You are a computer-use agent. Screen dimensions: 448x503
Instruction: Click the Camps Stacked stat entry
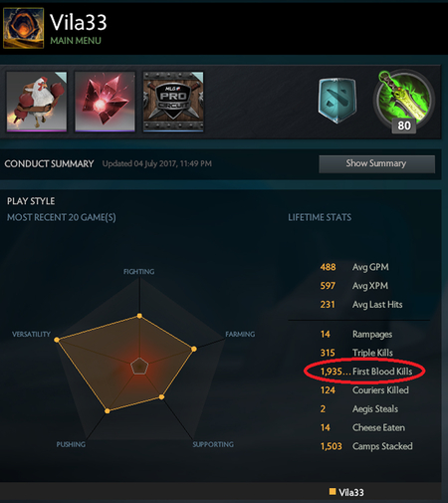(366, 446)
